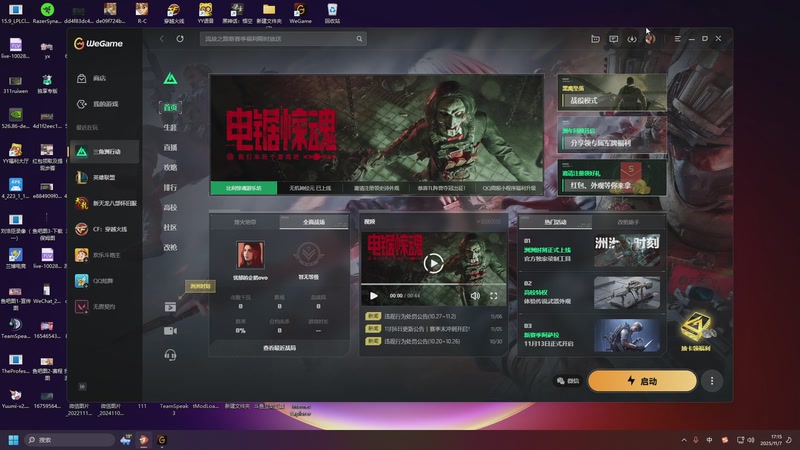Open the 红包、外观等你来拿 promo card
The width and height of the screenshot is (800, 450).
tap(612, 178)
